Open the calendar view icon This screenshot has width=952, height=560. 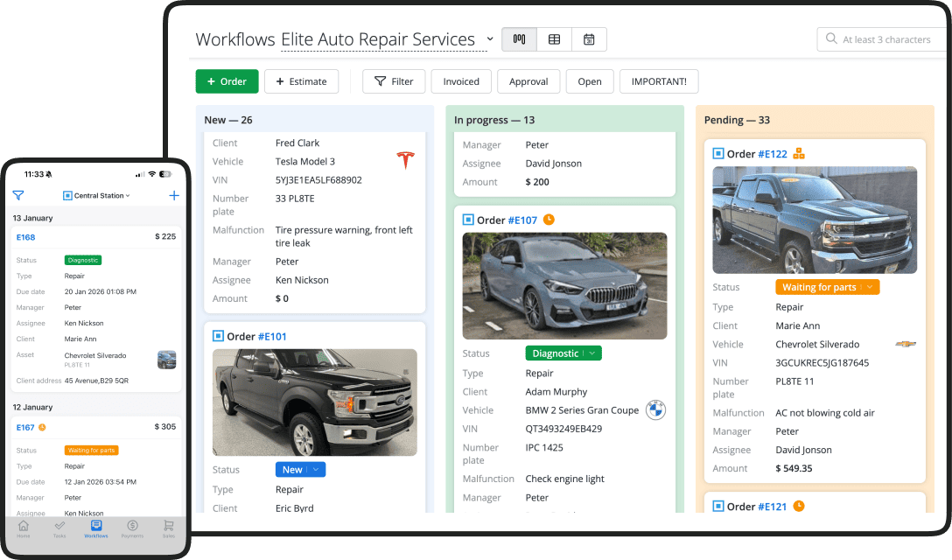[x=589, y=38]
